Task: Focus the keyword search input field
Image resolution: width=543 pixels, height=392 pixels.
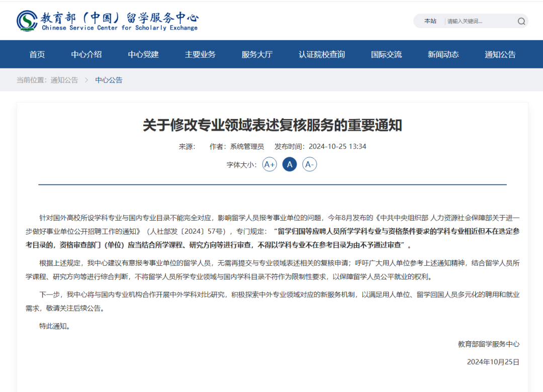Action: click(x=480, y=22)
